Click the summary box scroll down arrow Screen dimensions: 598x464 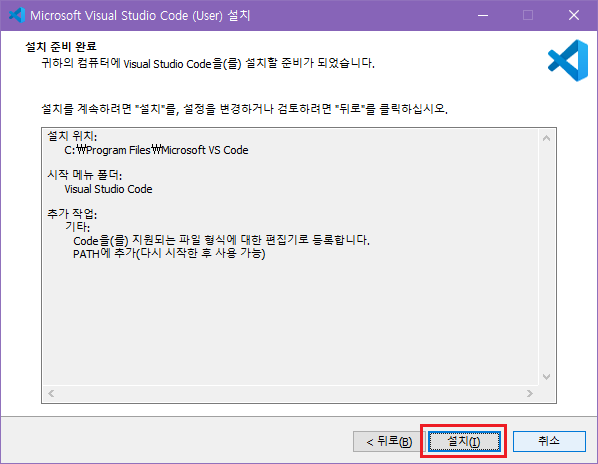(546, 377)
